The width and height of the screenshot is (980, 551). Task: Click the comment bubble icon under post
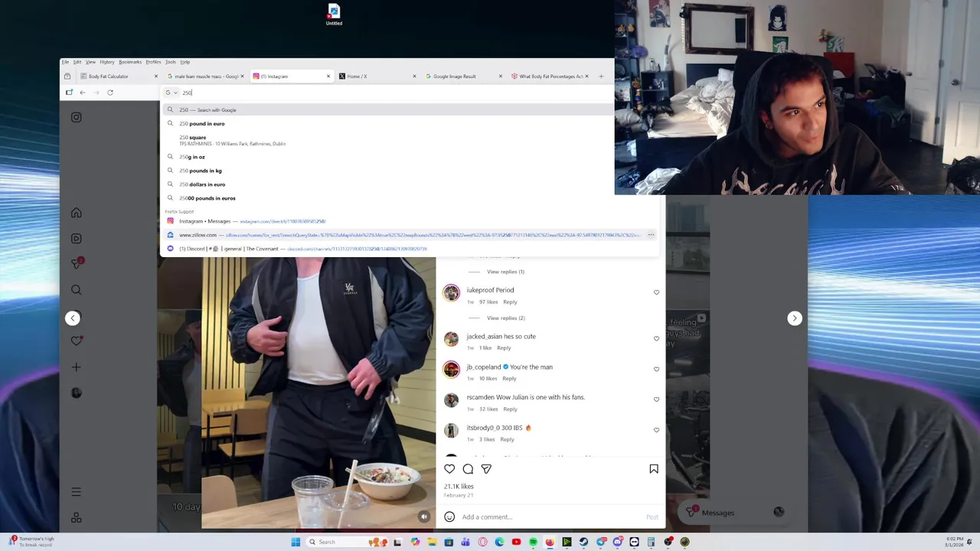[x=468, y=468]
